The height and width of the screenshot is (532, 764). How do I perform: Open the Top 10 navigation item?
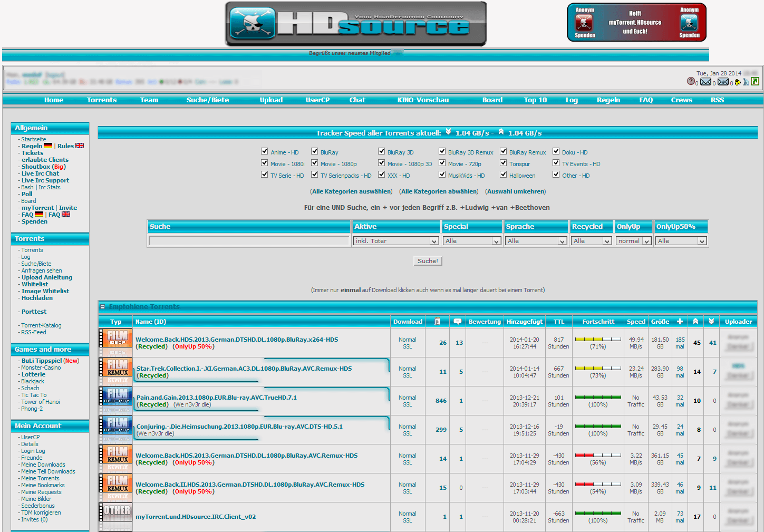click(535, 100)
